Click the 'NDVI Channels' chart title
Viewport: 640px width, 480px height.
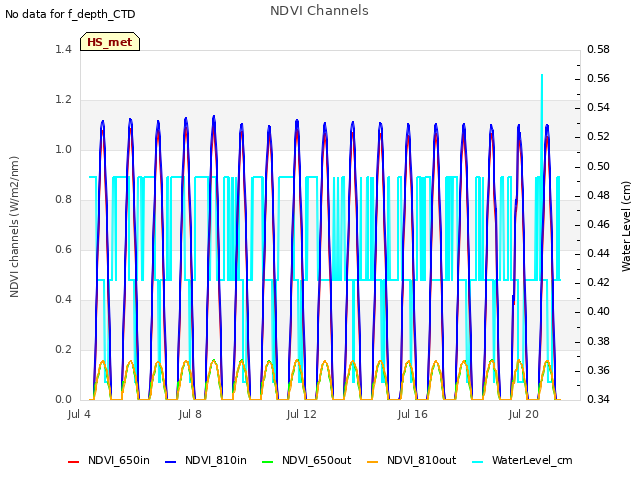click(x=319, y=11)
